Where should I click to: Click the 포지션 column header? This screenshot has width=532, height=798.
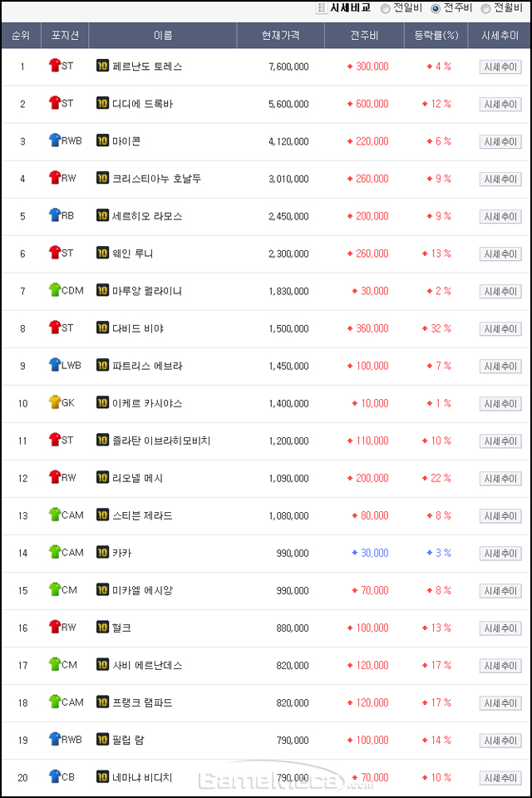(x=65, y=35)
